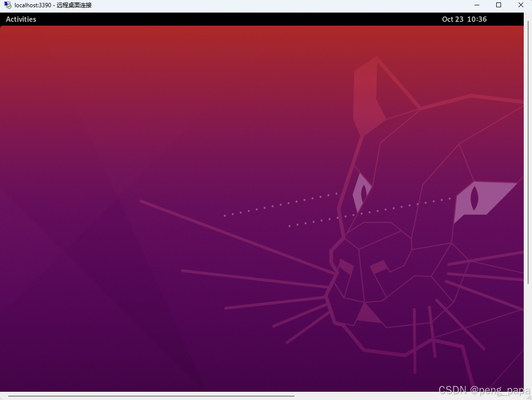This screenshot has height=400, width=532.
Task: Click the vertical scrollbar on the right
Action: tap(528, 152)
